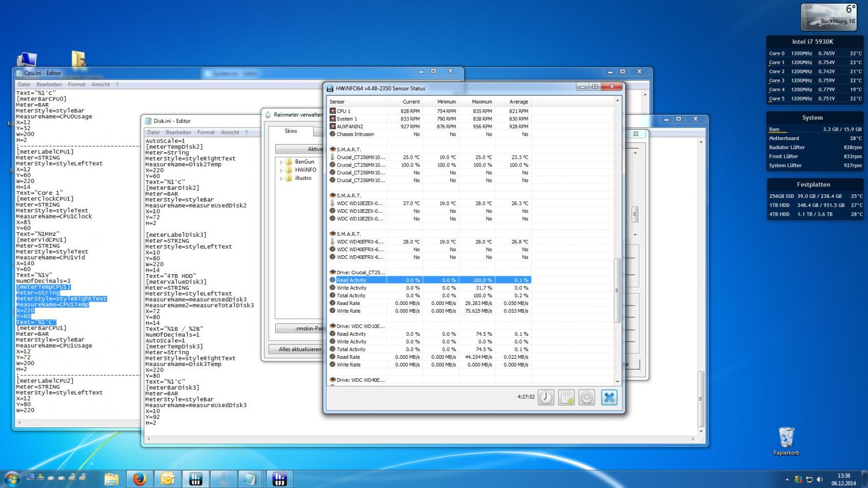Image resolution: width=868 pixels, height=488 pixels.
Task: Click HWiNFO sensor list scroll-up arrow
Action: coord(617,100)
